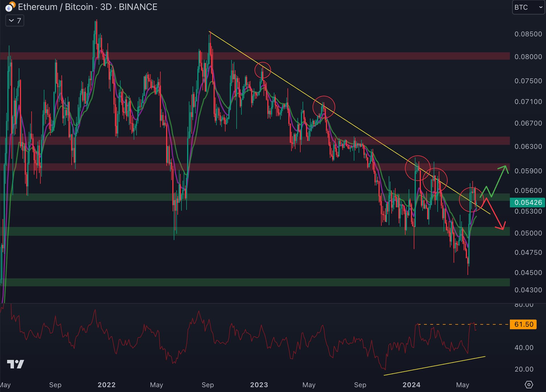
Task: Click the 0.08000 price scale label
Action: (x=528, y=57)
